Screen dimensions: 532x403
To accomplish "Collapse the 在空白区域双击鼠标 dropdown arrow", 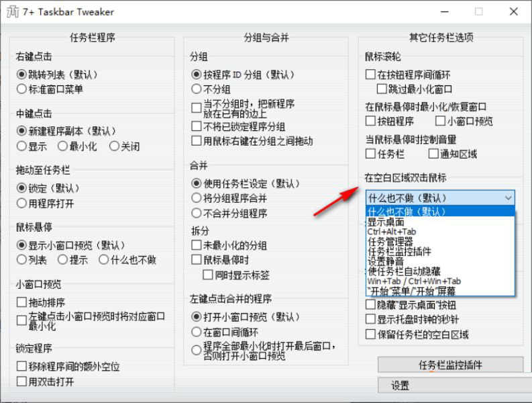I will coord(508,197).
